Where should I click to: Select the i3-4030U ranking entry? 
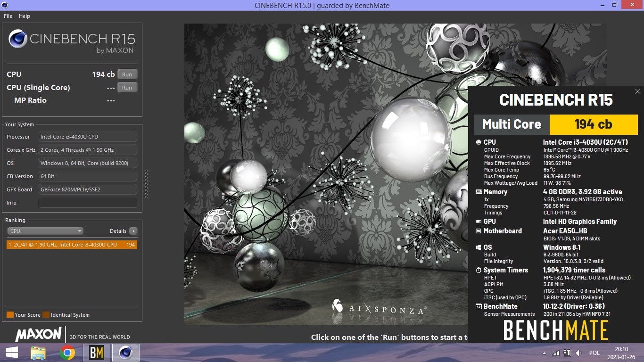coord(72,245)
